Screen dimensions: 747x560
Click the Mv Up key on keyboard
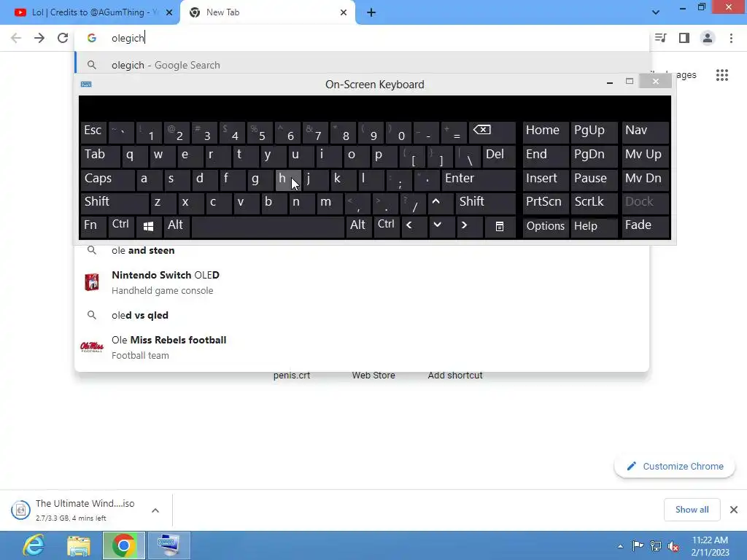645,155
